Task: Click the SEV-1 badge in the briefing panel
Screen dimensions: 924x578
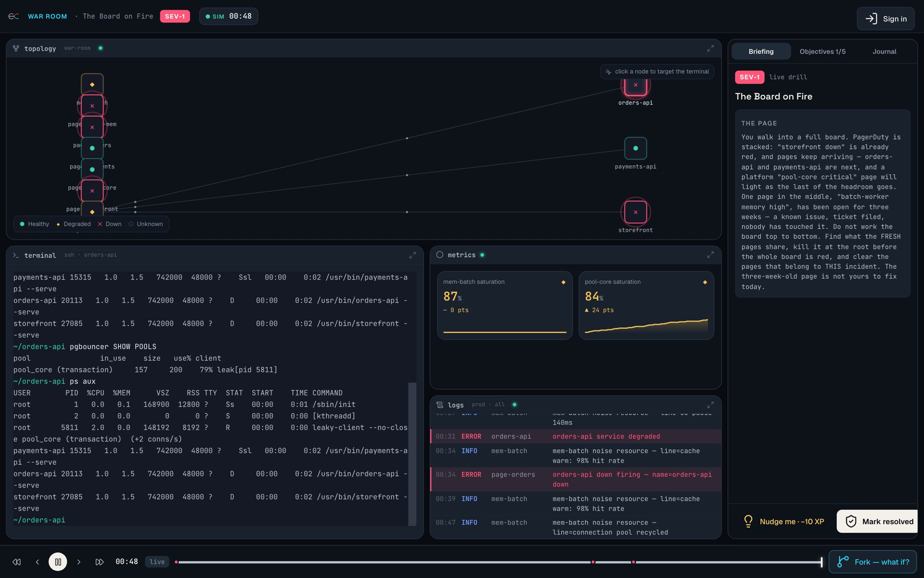Action: click(x=749, y=77)
